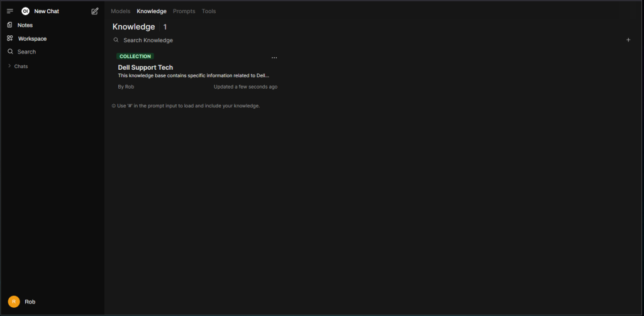
Task: Select the Knowledge tab
Action: (x=152, y=11)
